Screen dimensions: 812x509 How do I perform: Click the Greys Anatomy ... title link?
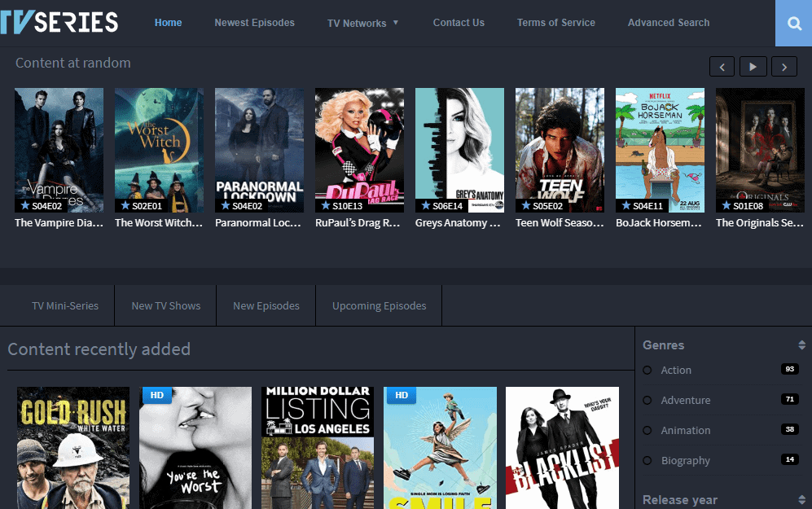tap(458, 223)
